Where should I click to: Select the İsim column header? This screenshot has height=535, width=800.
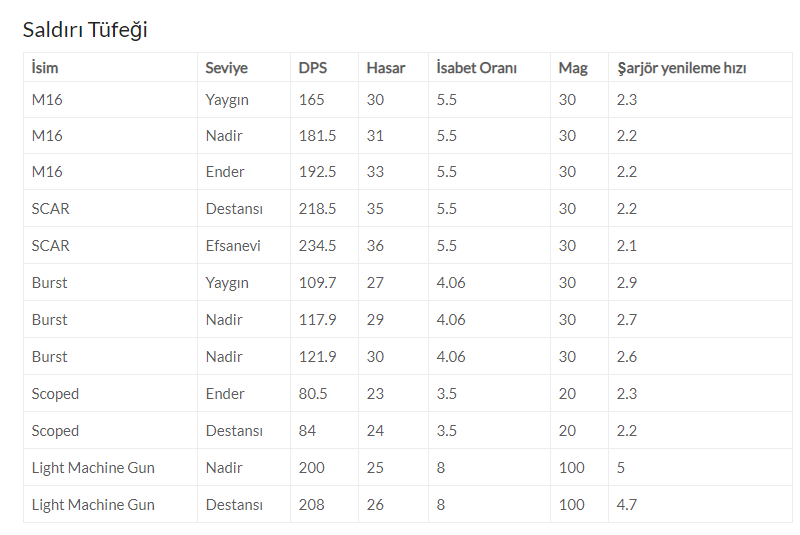(45, 67)
